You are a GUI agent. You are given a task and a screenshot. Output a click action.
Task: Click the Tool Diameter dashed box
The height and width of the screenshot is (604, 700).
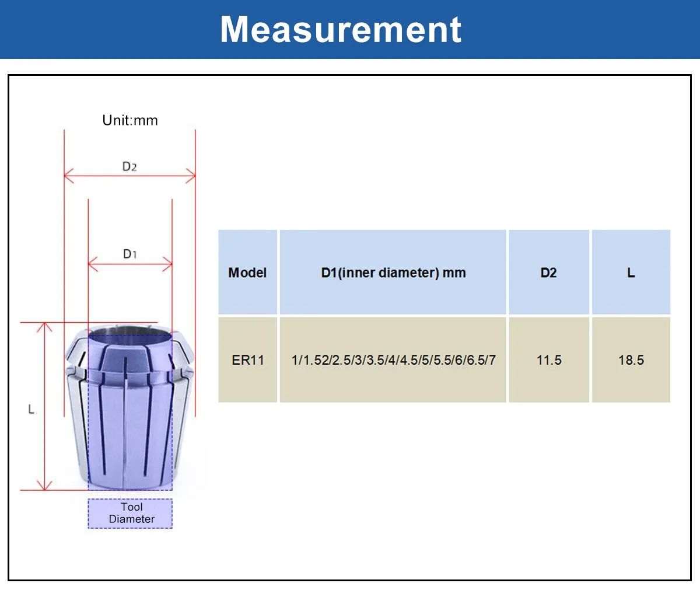[x=130, y=514]
